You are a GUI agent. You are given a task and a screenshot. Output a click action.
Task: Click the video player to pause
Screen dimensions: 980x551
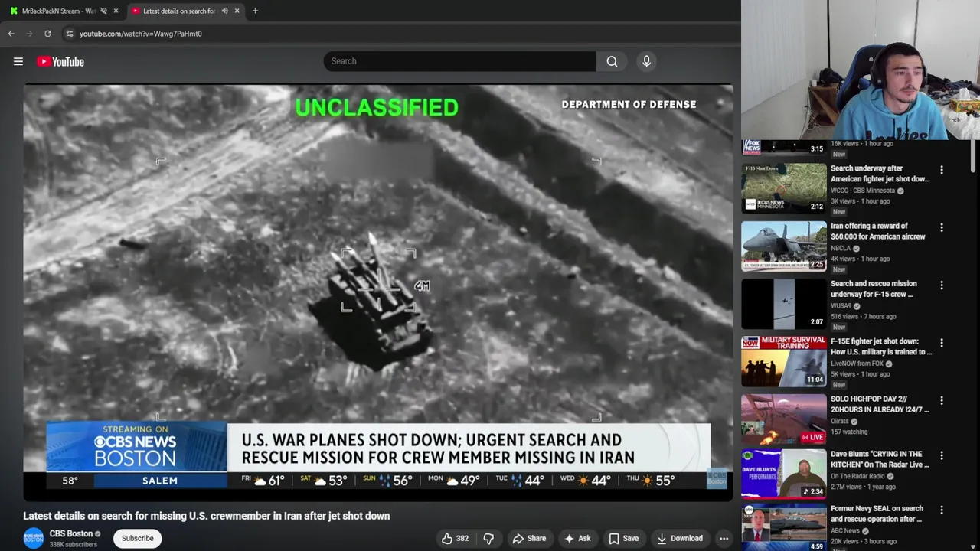pyautogui.click(x=378, y=292)
